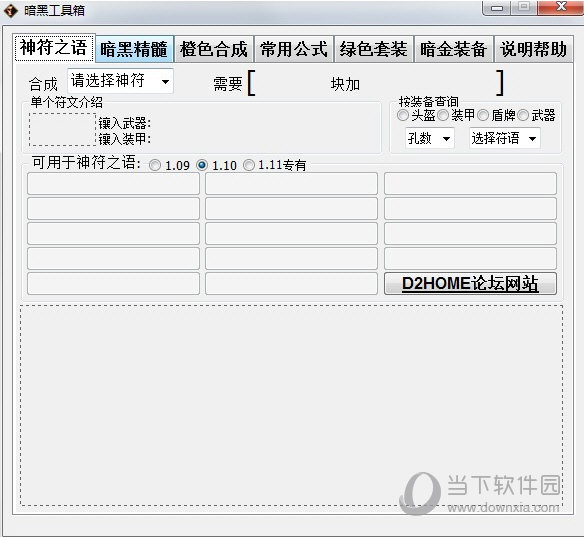This screenshot has width=584, height=537.
Task: Click the 镶入装甲: label
Action: [x=125, y=139]
